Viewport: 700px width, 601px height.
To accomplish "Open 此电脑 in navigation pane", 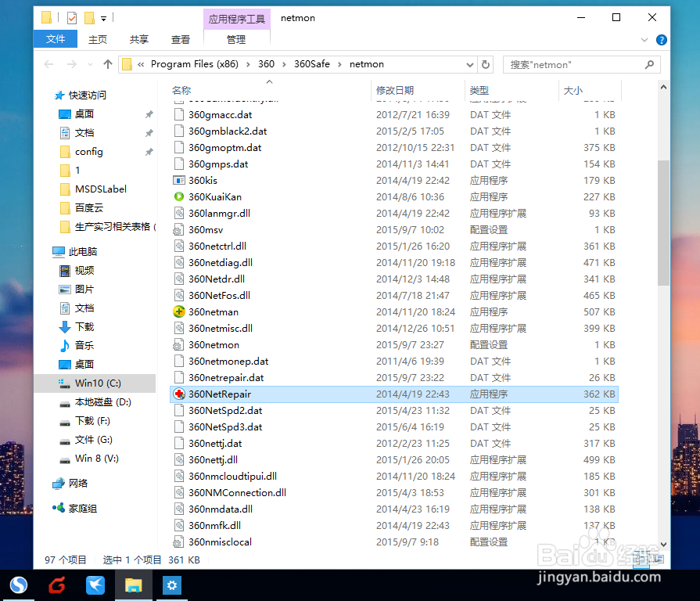I will pos(83,252).
